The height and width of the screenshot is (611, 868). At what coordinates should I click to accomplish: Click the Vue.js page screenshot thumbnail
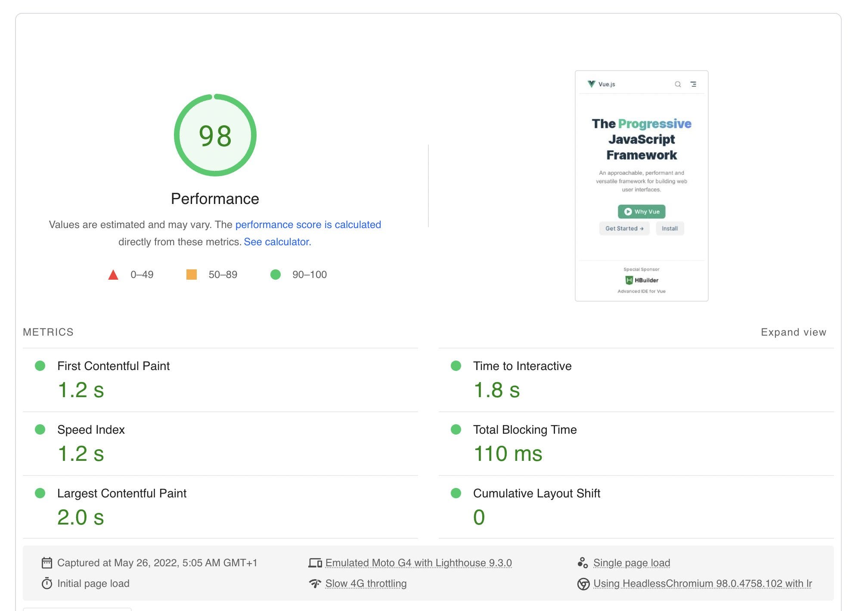642,186
